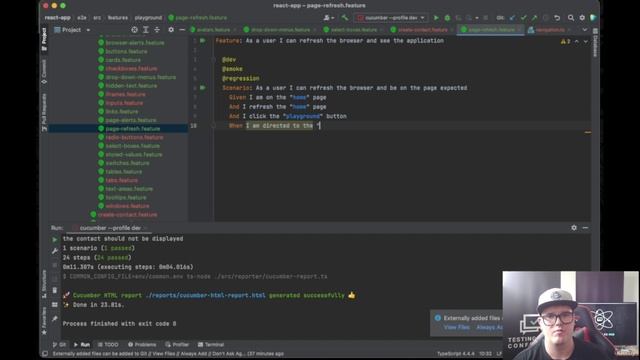Run the Scenario from gutter arrow on line 6

pyautogui.click(x=203, y=88)
